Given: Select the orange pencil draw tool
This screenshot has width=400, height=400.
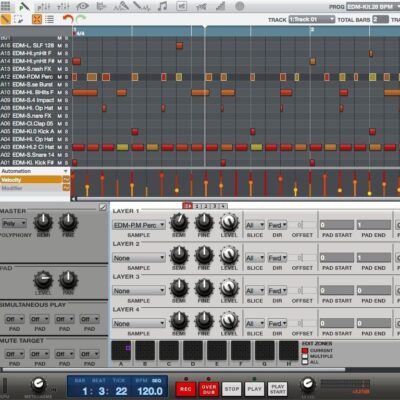Looking at the screenshot, I should [x=5, y=19].
